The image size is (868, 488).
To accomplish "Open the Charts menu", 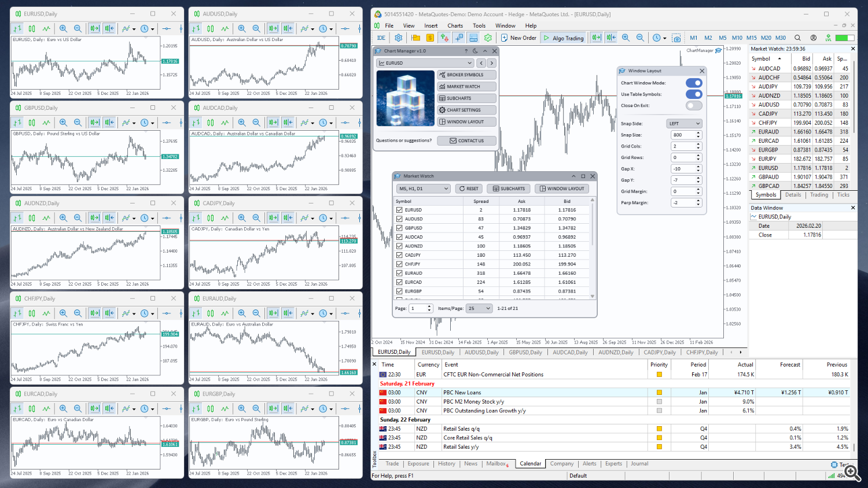I will tap(455, 25).
